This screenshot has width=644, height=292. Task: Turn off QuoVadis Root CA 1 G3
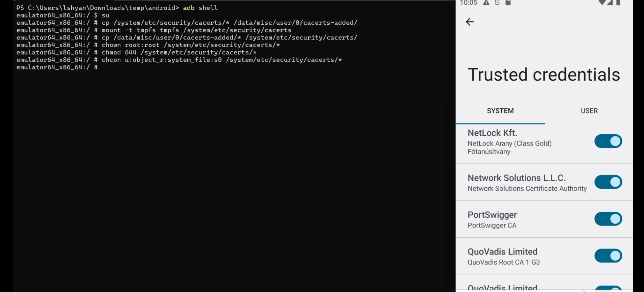608,256
